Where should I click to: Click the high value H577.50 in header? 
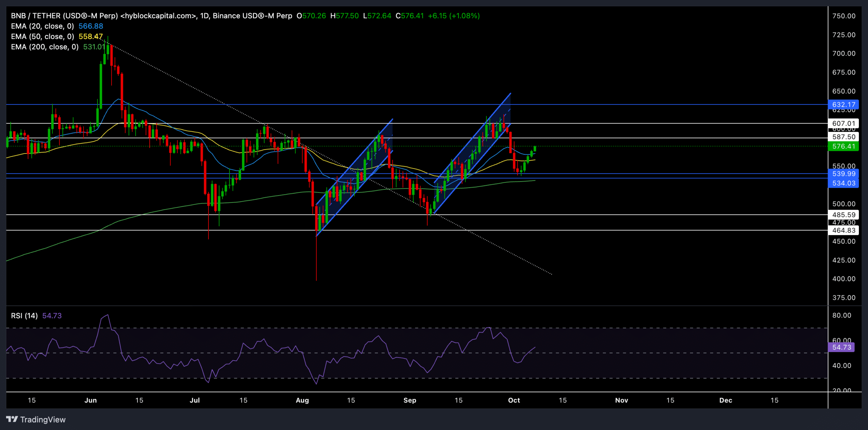pyautogui.click(x=344, y=16)
